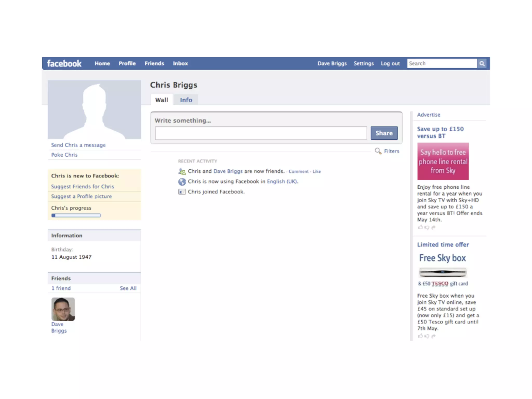Click the search magnifier button
532x399 pixels.
coord(482,63)
